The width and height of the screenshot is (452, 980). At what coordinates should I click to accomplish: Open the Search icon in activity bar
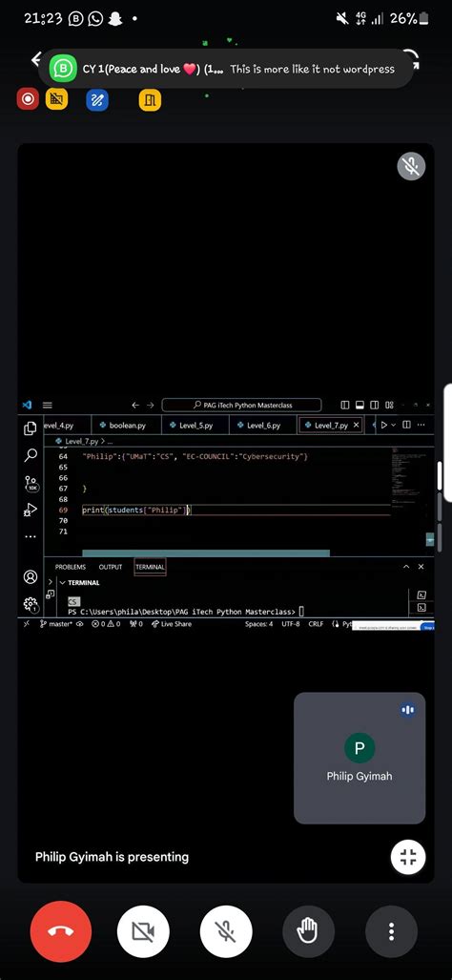click(x=30, y=455)
